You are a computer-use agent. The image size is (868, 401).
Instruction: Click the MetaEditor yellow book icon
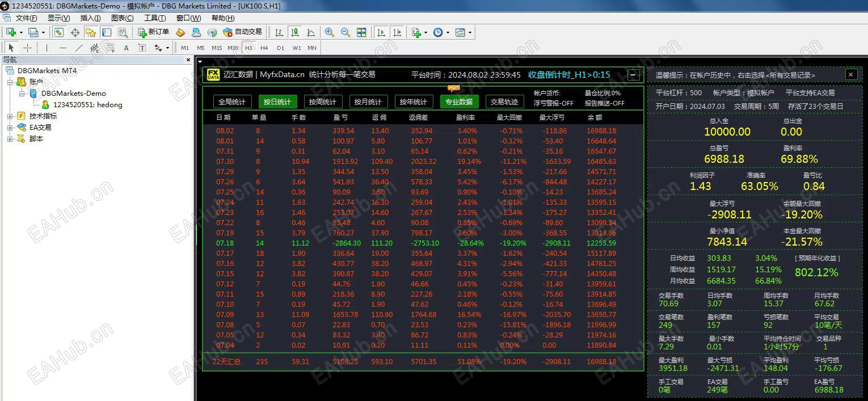pos(180,32)
